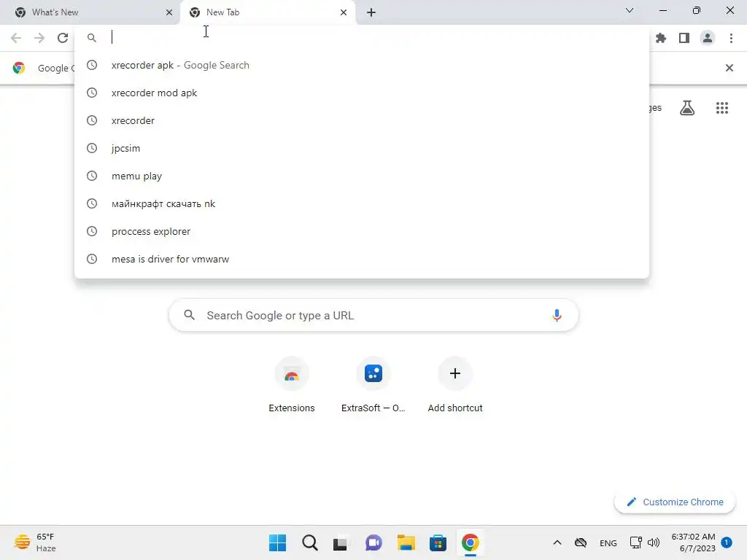Open Customize Chrome
Image resolution: width=747 pixels, height=560 pixels.
675,502
